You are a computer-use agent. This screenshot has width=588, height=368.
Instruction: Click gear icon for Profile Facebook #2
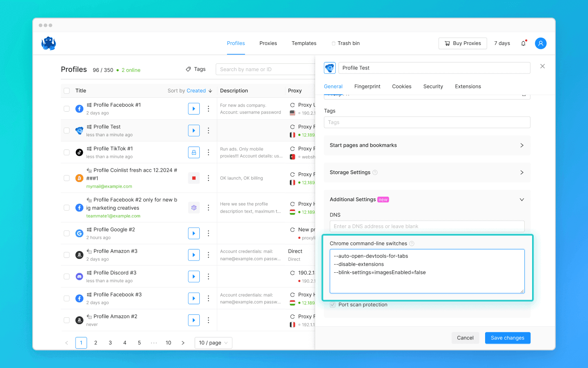194,208
